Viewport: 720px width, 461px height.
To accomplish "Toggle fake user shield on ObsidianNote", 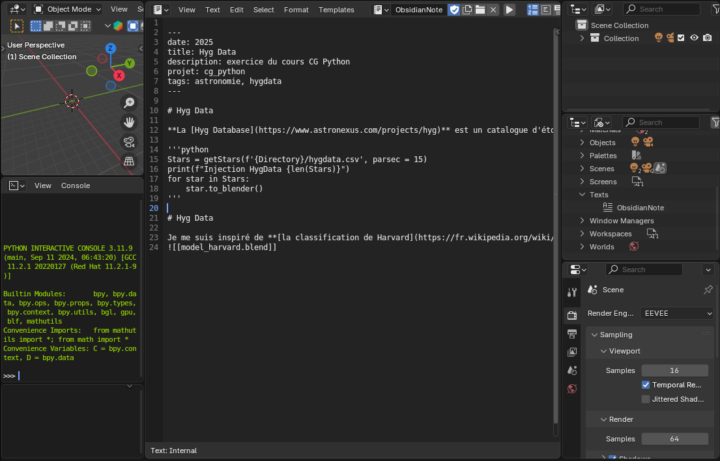I will click(454, 10).
